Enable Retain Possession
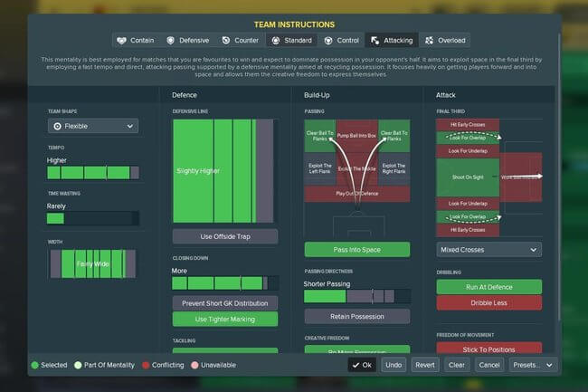 pos(357,317)
